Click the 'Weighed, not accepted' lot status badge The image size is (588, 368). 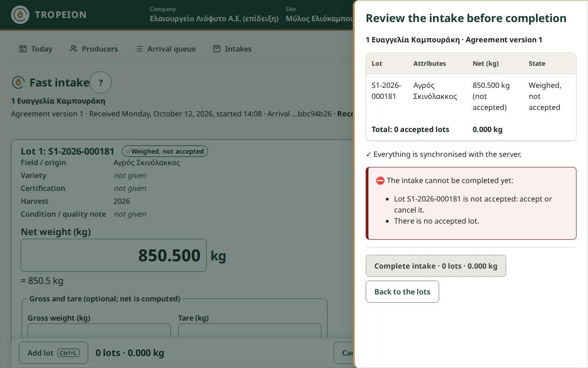[165, 151]
